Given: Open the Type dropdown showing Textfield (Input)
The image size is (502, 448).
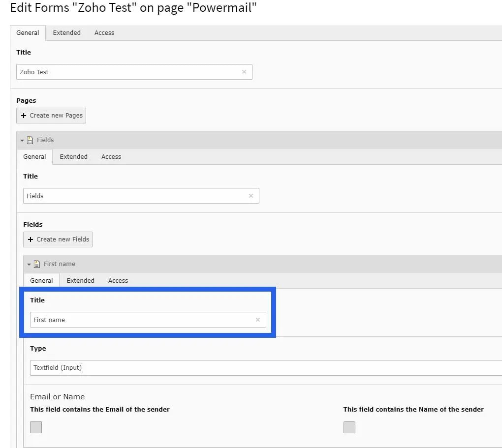Looking at the screenshot, I should (266, 368).
